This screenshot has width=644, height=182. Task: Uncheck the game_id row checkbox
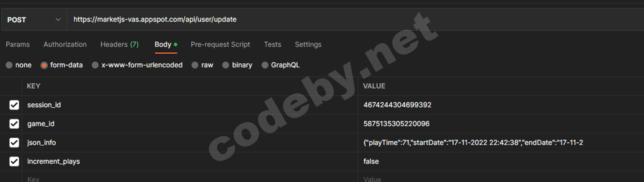coord(14,124)
